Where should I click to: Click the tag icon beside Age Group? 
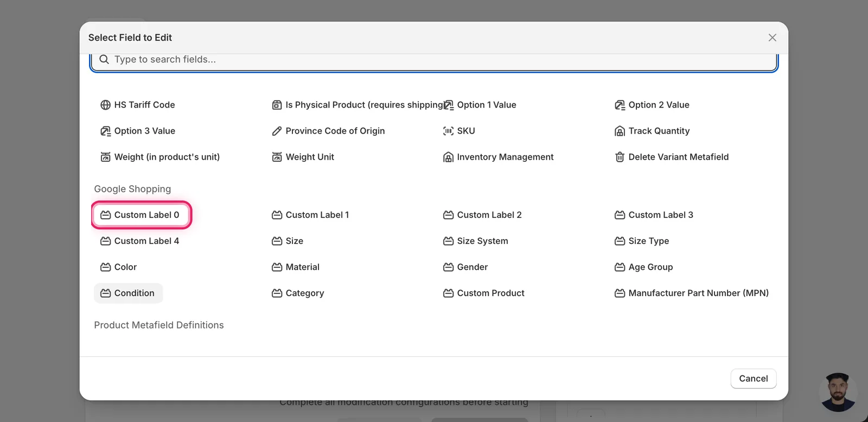620,267
